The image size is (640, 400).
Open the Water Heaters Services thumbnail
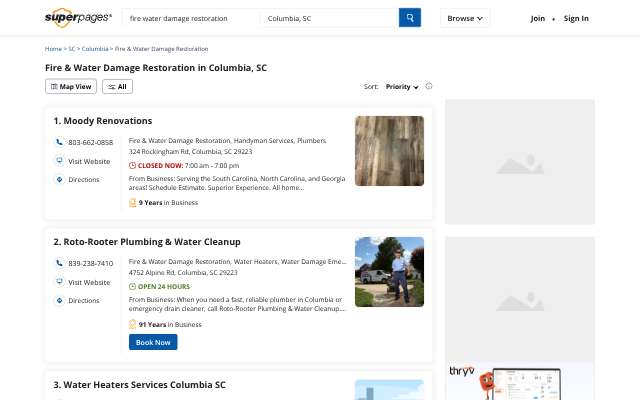pos(389,390)
